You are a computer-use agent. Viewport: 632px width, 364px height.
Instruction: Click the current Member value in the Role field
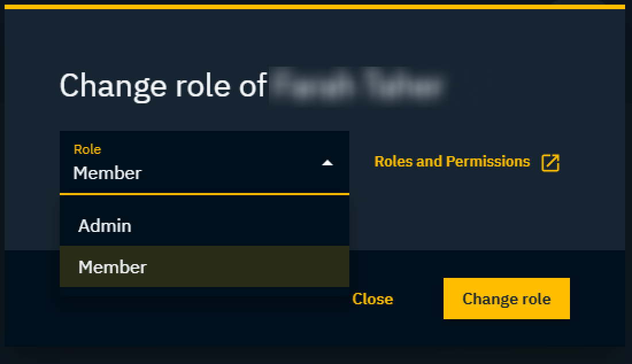tap(107, 173)
